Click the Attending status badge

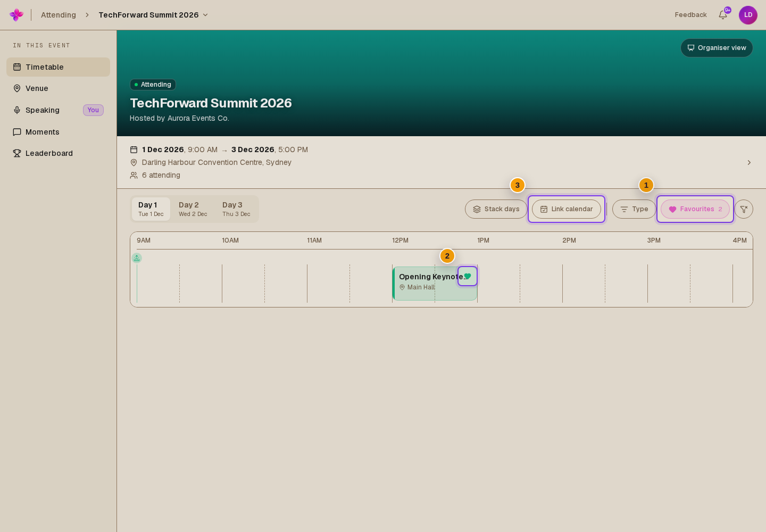(x=153, y=85)
